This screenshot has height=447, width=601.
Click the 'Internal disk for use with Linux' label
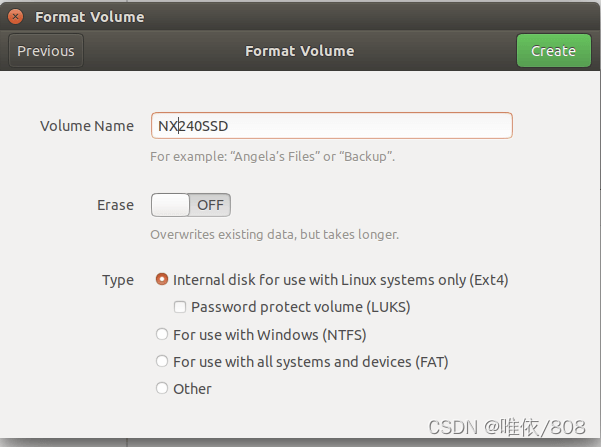coord(340,280)
